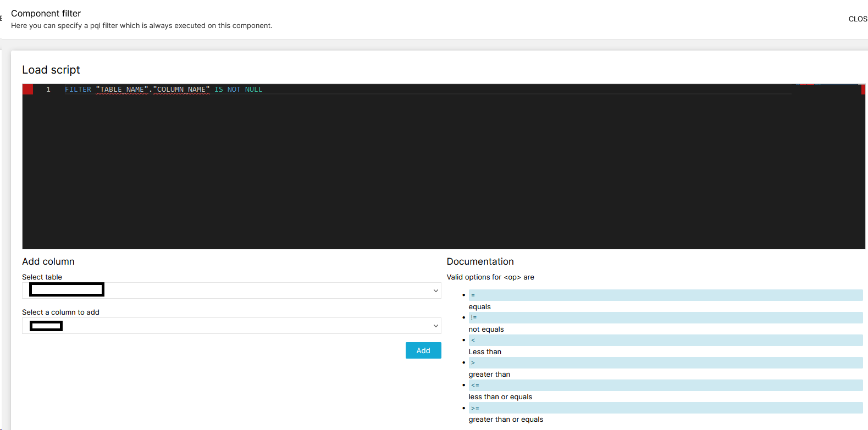Click inside the Load script code editor
Image resolution: width=868 pixels, height=430 pixels.
click(444, 166)
